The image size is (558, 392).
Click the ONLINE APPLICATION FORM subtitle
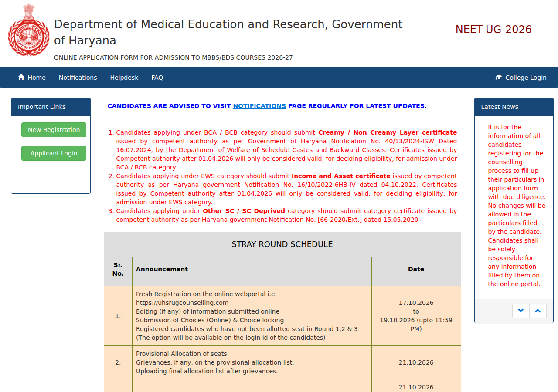tap(174, 57)
